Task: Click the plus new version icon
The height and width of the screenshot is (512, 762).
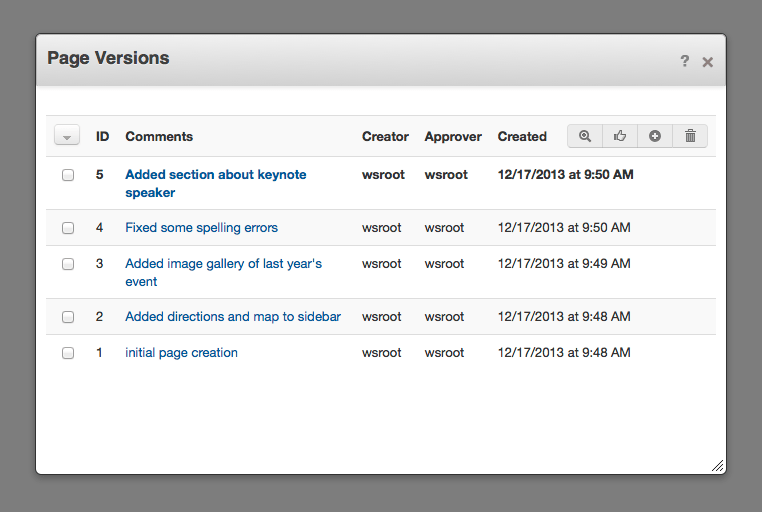Action: pyautogui.click(x=655, y=136)
